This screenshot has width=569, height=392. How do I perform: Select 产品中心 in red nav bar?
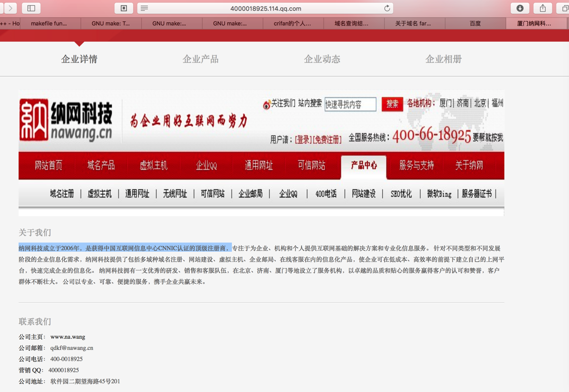[363, 166]
